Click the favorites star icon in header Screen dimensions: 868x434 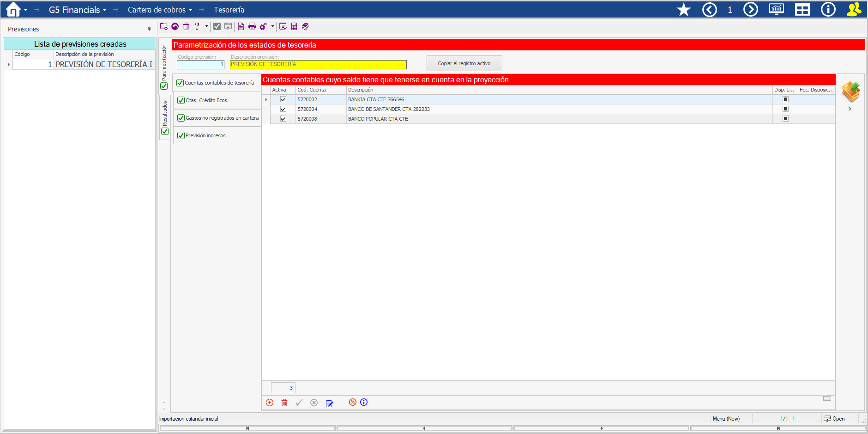tap(683, 10)
